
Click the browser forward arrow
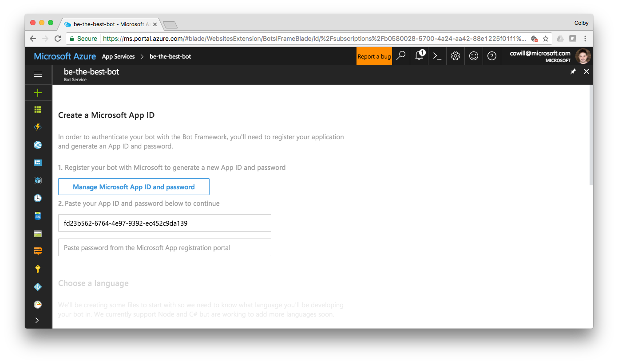point(45,39)
